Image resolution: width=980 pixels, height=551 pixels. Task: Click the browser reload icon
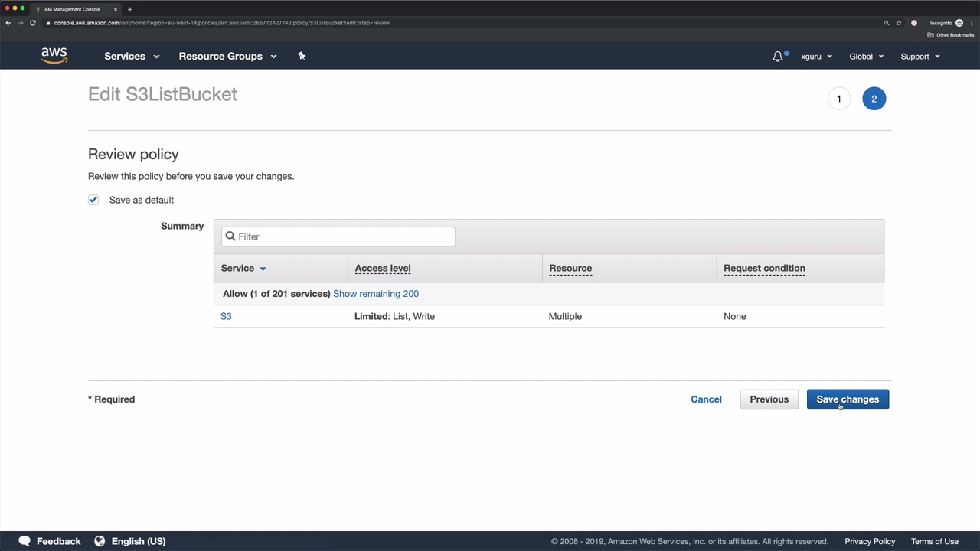click(x=33, y=23)
